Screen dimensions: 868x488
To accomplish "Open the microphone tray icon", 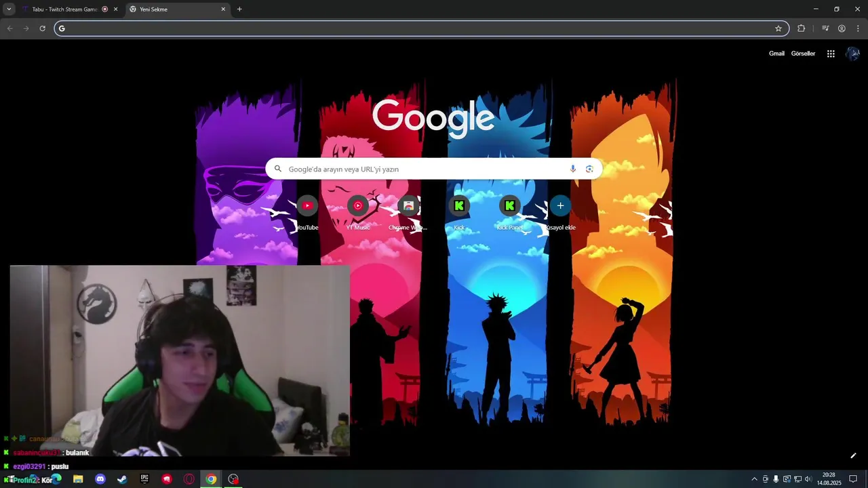I will 776,479.
